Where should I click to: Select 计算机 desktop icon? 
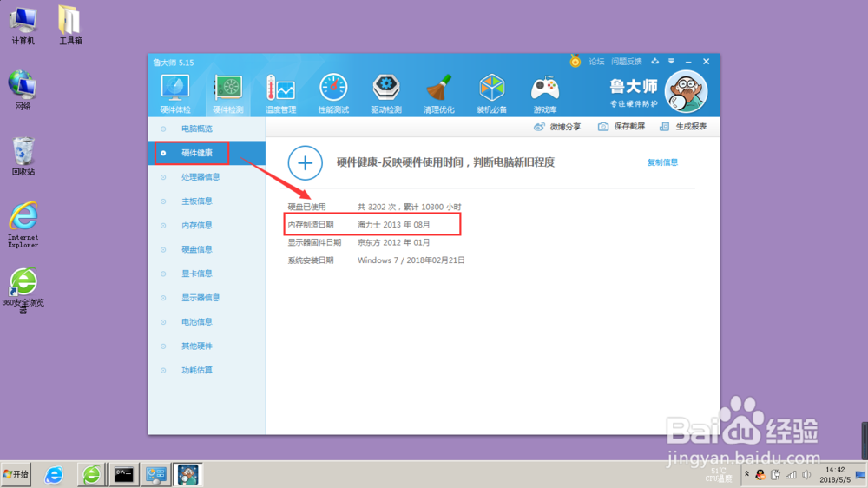click(23, 26)
